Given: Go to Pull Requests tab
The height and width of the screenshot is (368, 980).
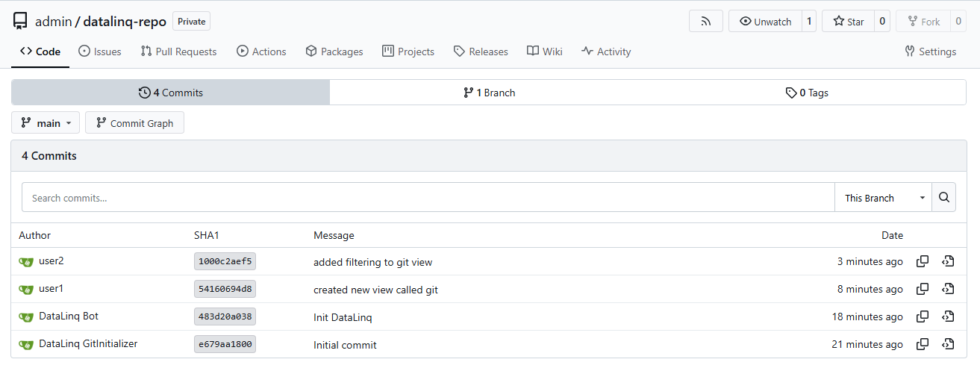Looking at the screenshot, I should coord(178,52).
